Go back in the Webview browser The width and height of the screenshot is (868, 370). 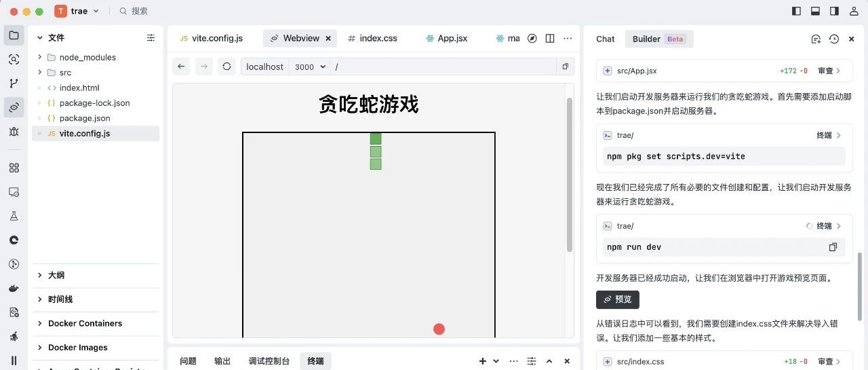point(181,67)
